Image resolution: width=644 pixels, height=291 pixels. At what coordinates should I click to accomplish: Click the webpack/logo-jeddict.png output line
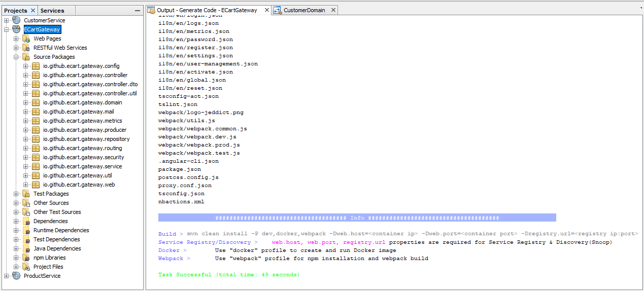pos(201,113)
